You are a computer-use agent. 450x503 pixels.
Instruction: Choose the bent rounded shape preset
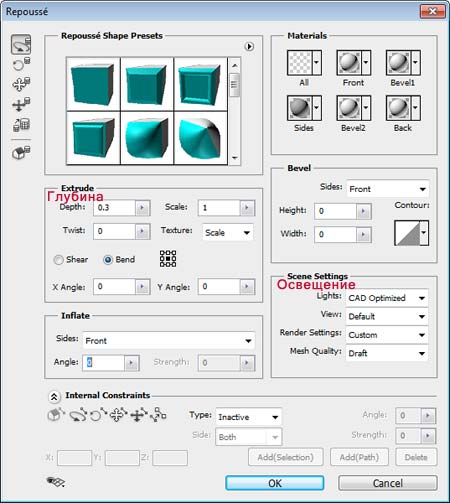point(201,138)
